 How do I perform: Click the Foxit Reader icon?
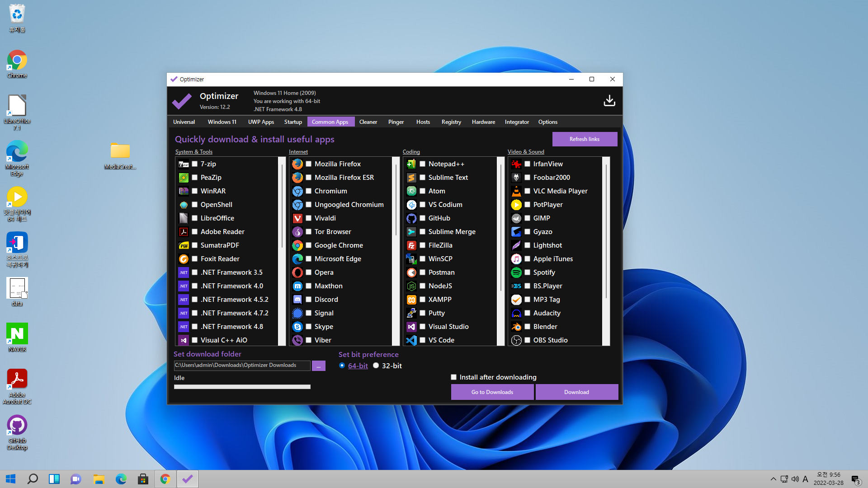[x=184, y=259]
